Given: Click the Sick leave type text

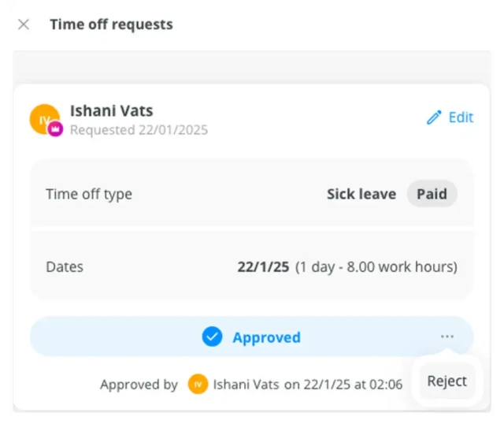Looking at the screenshot, I should (361, 194).
